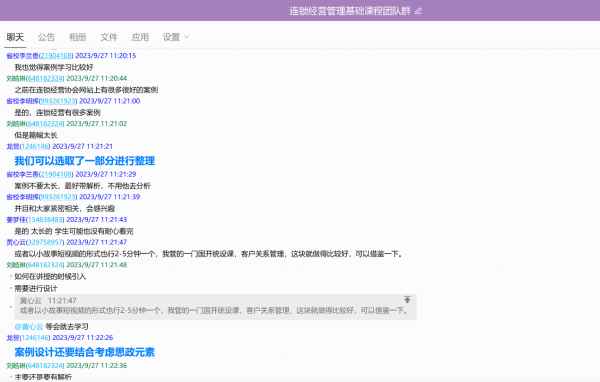600x382 pixels.
Task: Click message 我也觉得案例学习比较好
Action: pos(54,67)
